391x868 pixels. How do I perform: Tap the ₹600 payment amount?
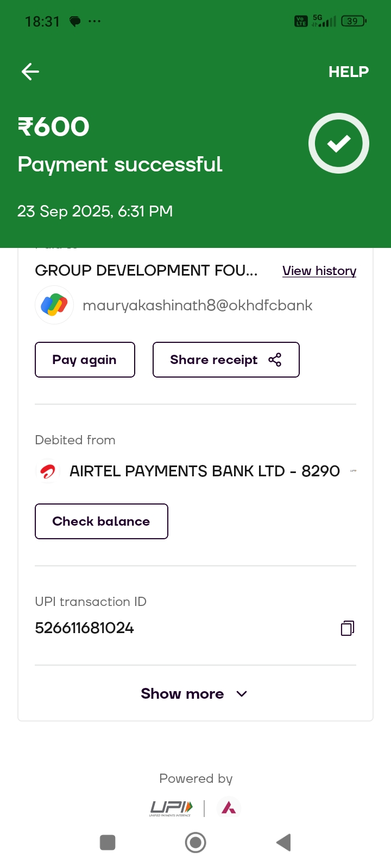[53, 127]
